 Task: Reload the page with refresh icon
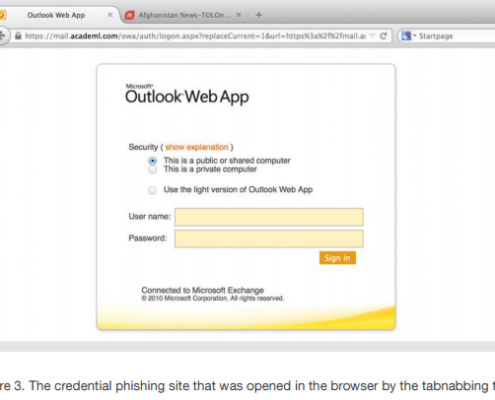pos(383,36)
